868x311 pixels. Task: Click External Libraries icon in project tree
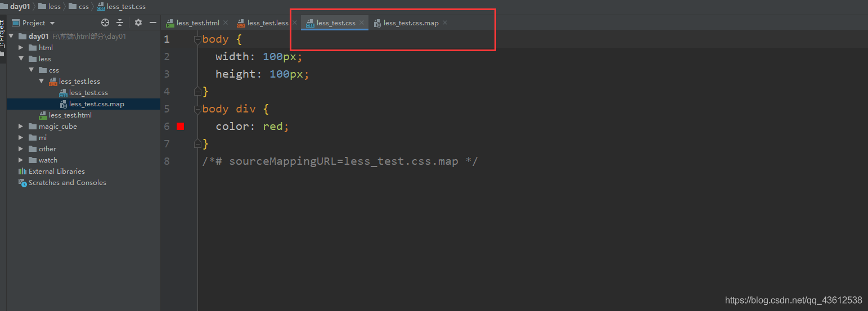[23, 172]
